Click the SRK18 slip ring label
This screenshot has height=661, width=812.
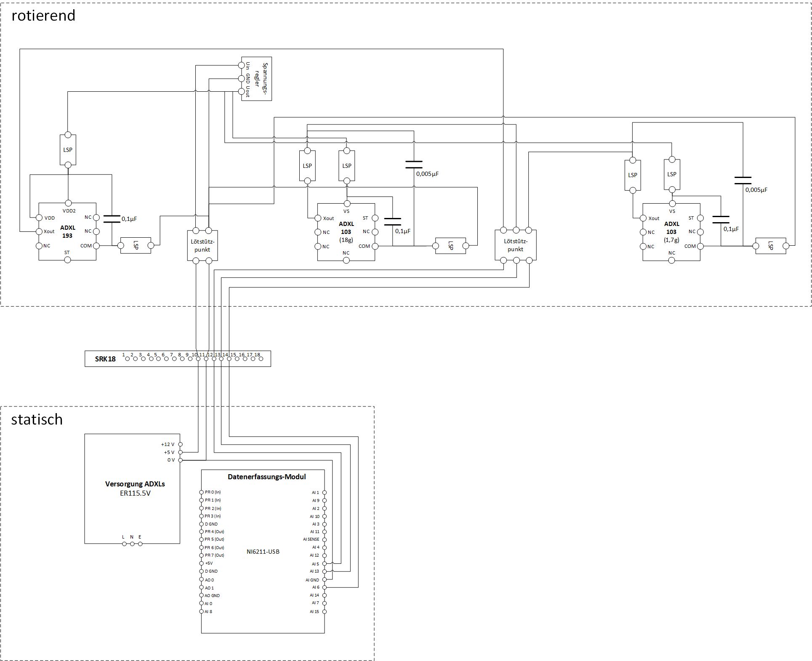point(105,359)
